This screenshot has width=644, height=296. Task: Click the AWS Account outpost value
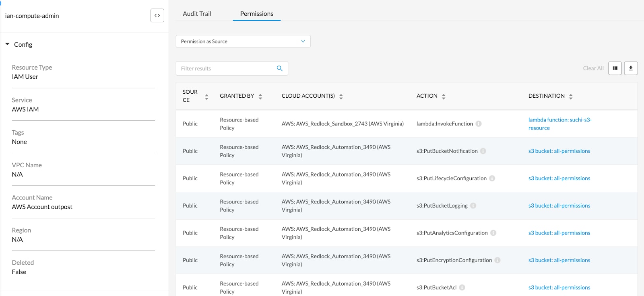[42, 207]
